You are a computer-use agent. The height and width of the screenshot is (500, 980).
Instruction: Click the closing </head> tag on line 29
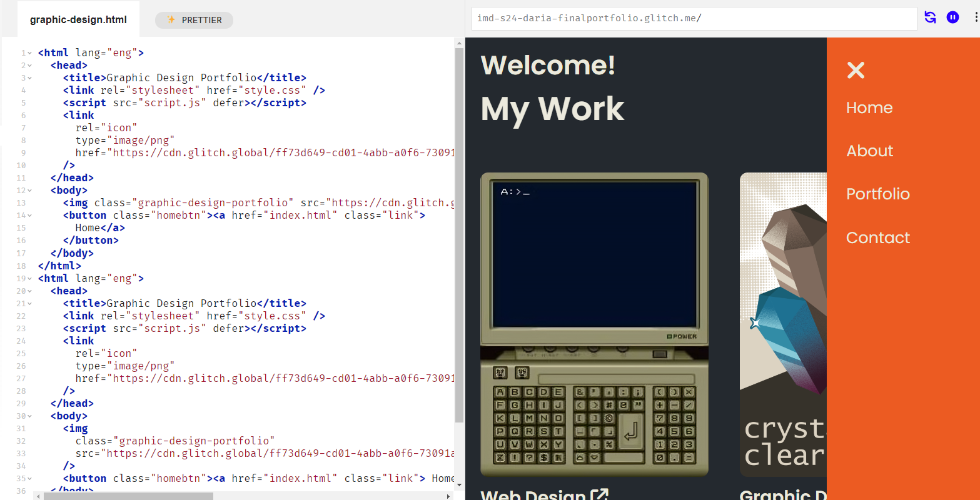pyautogui.click(x=72, y=404)
